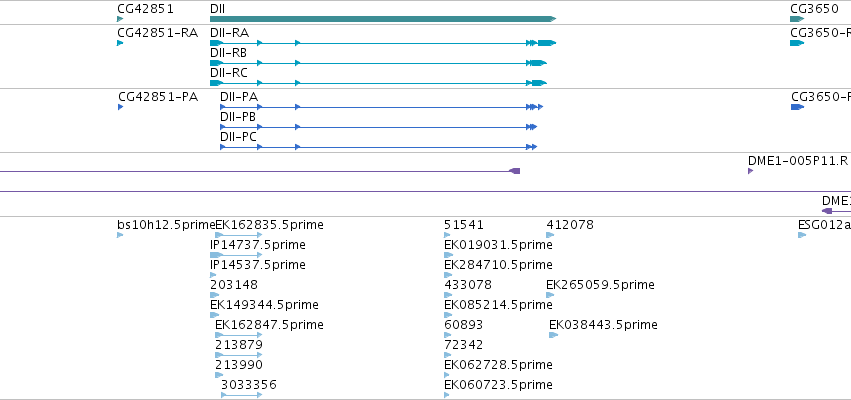
Task: Click the CG42851 gene label
Action: point(145,9)
